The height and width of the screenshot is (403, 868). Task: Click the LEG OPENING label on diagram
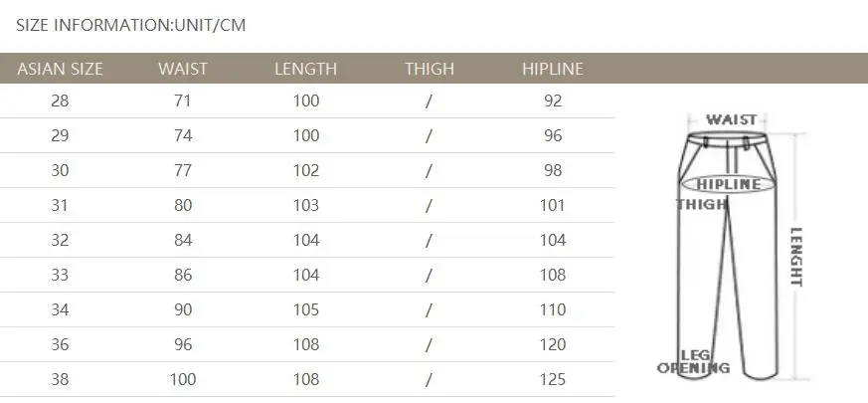click(693, 361)
